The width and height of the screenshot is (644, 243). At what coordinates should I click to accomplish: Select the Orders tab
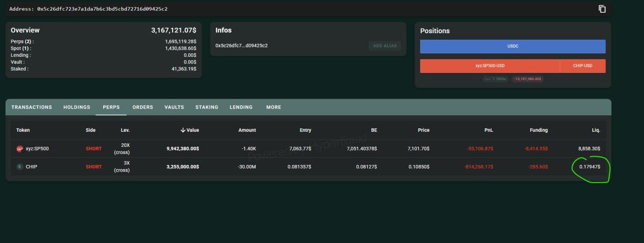click(142, 107)
